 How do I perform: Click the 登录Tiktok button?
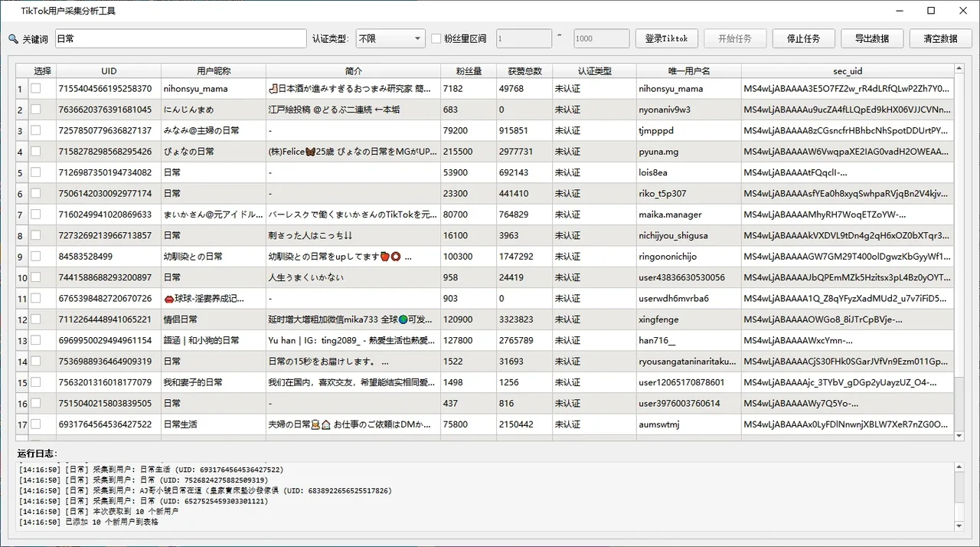click(666, 38)
